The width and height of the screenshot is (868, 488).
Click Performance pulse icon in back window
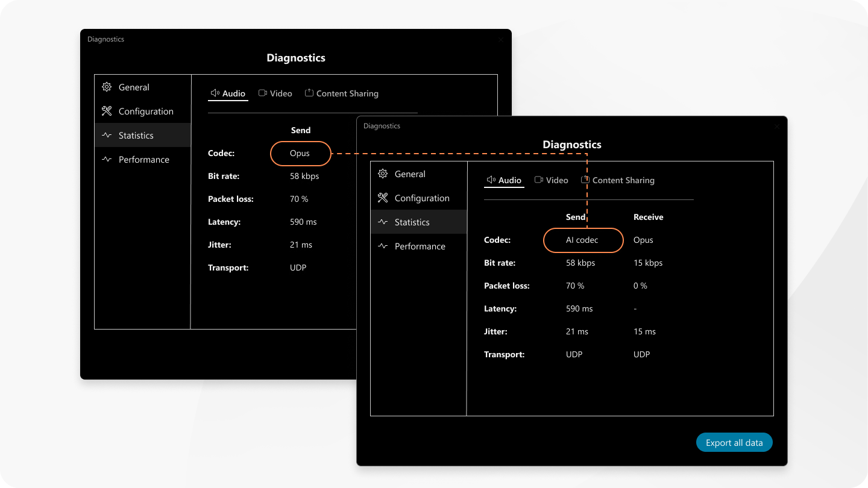tap(107, 160)
